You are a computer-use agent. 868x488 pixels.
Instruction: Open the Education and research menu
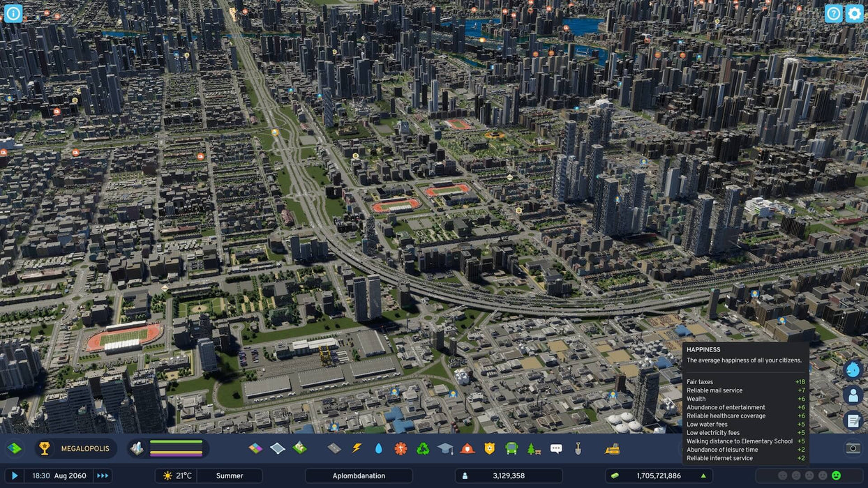pyautogui.click(x=445, y=448)
